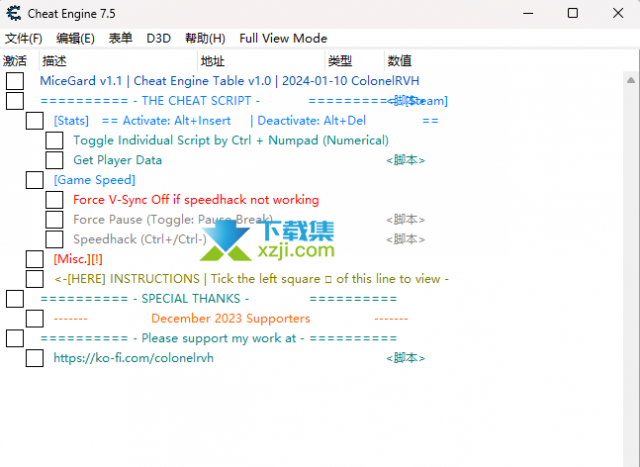Select the Speedhack (Ctrl+/Ctrl-) entry
This screenshot has width=640, height=467.
(x=140, y=239)
